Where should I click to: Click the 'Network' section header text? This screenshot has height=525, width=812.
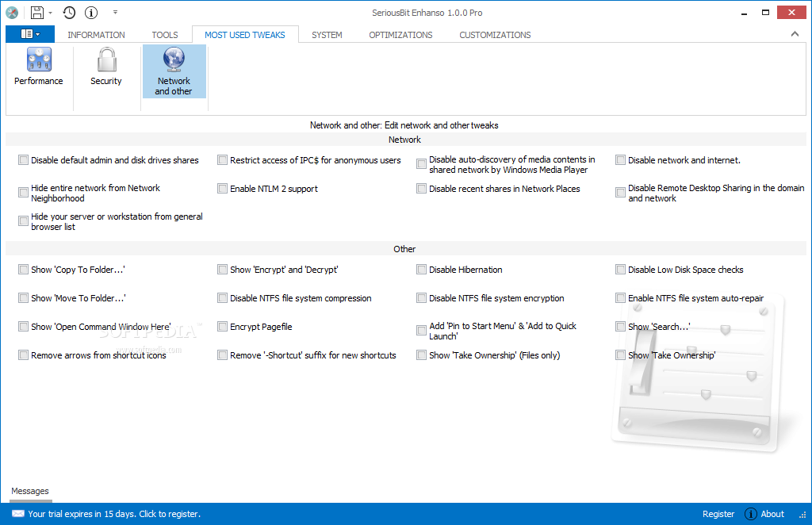pos(404,140)
